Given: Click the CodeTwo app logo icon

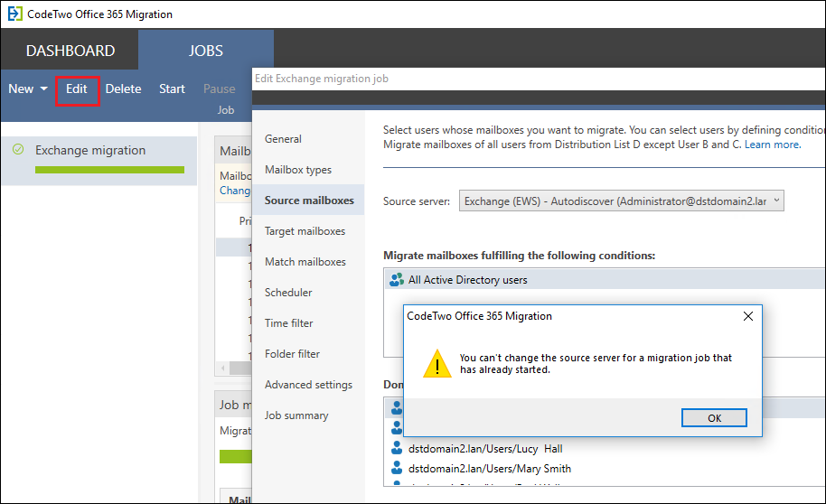Looking at the screenshot, I should (14, 14).
